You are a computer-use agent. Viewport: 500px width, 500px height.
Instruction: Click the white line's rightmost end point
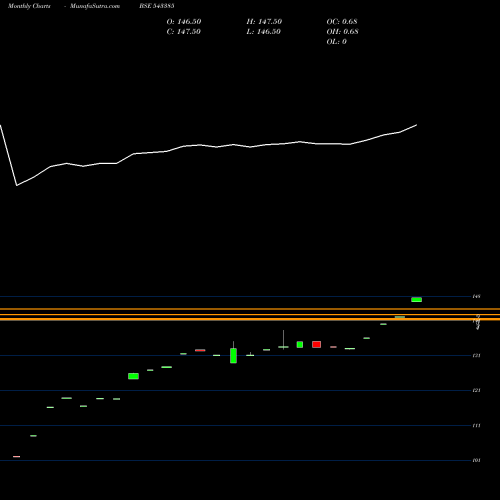tap(416, 125)
